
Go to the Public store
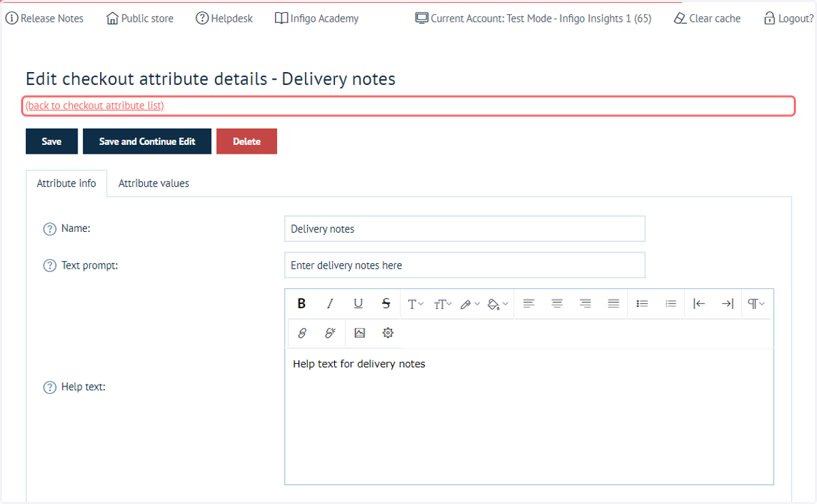(140, 18)
